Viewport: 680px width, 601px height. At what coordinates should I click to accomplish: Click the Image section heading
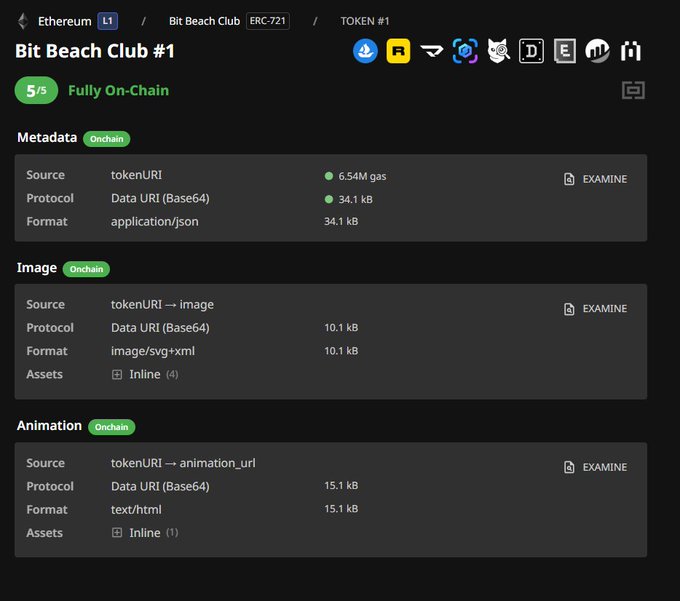click(x=36, y=268)
